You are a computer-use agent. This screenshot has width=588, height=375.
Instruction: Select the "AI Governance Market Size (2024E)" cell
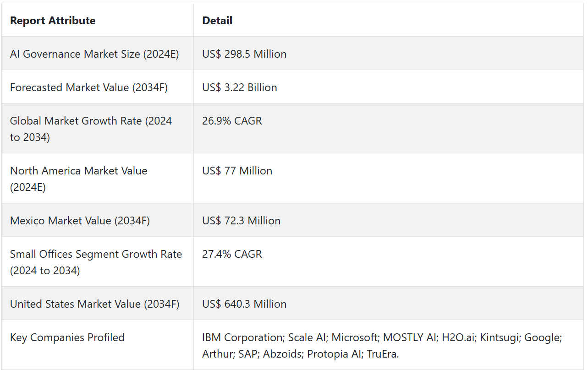coord(94,54)
